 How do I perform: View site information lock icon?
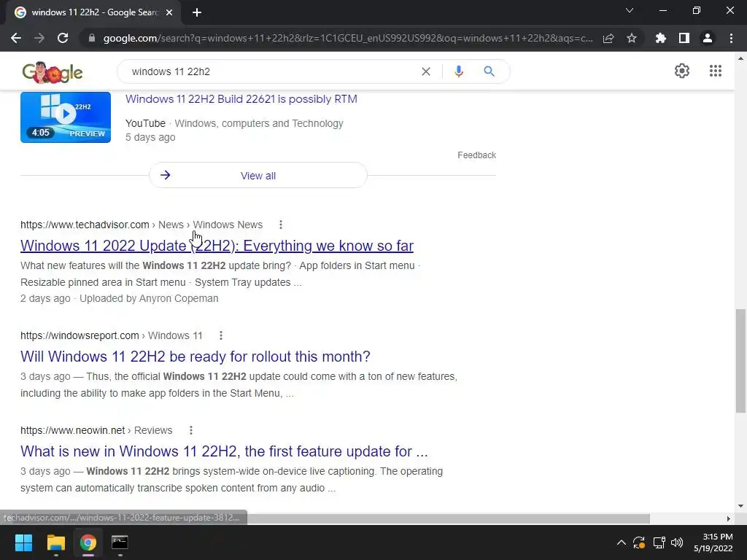click(92, 38)
